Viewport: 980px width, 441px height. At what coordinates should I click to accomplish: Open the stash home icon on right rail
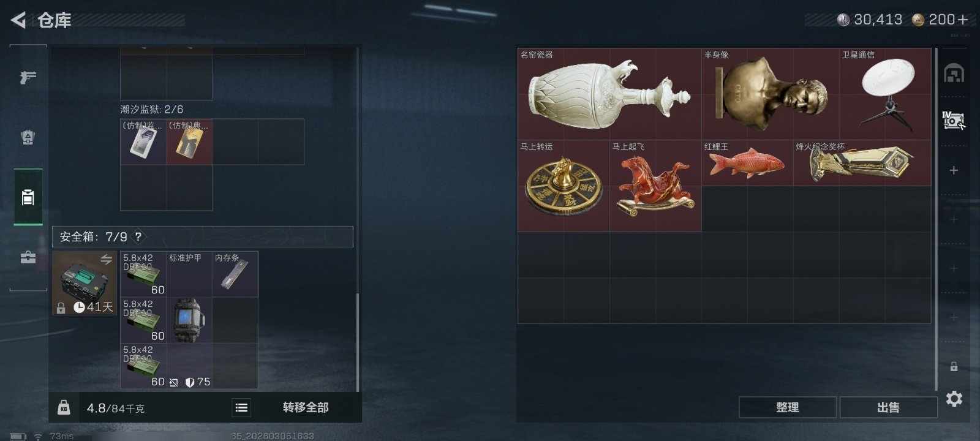[954, 73]
